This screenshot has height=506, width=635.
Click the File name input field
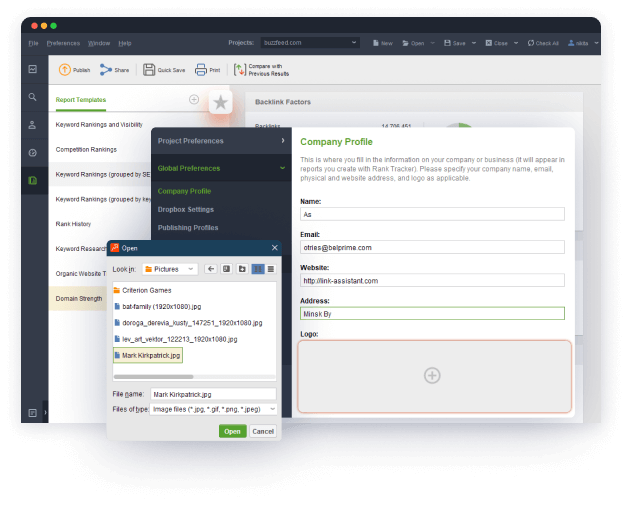tap(213, 394)
